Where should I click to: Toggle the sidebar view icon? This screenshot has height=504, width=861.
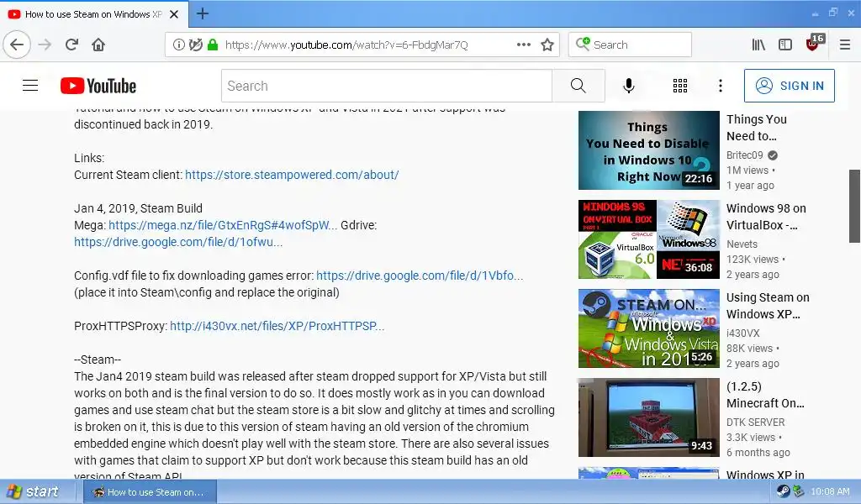pyautogui.click(x=785, y=45)
